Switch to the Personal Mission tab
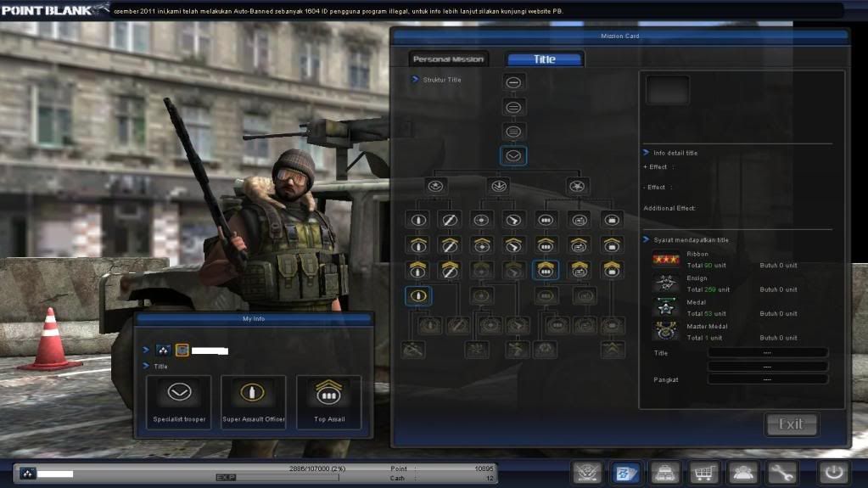Screen dimensions: 868x488 [x=448, y=59]
